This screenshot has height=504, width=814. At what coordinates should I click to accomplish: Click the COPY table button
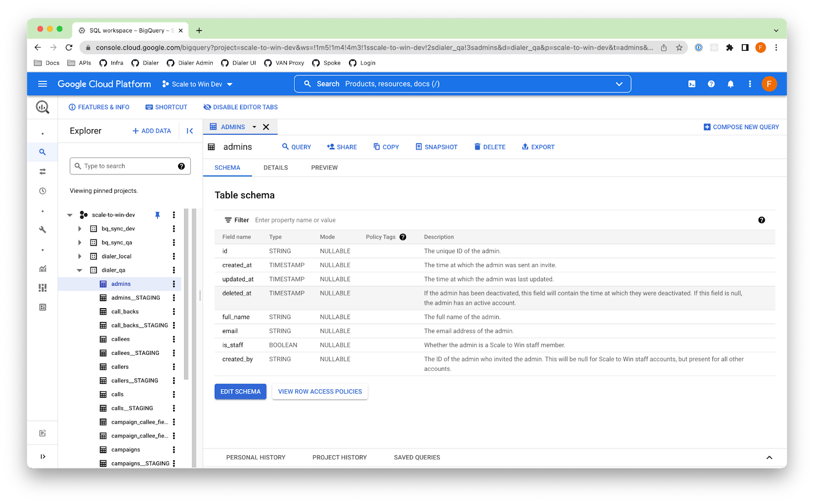pyautogui.click(x=386, y=147)
